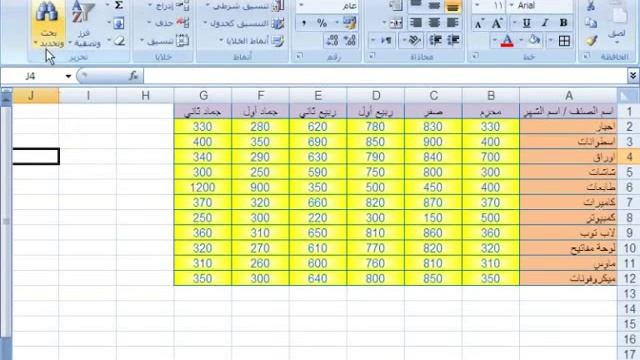Image resolution: width=640 pixels, height=360 pixels.
Task: Click the Orientation slanted text icon
Action: point(415,40)
